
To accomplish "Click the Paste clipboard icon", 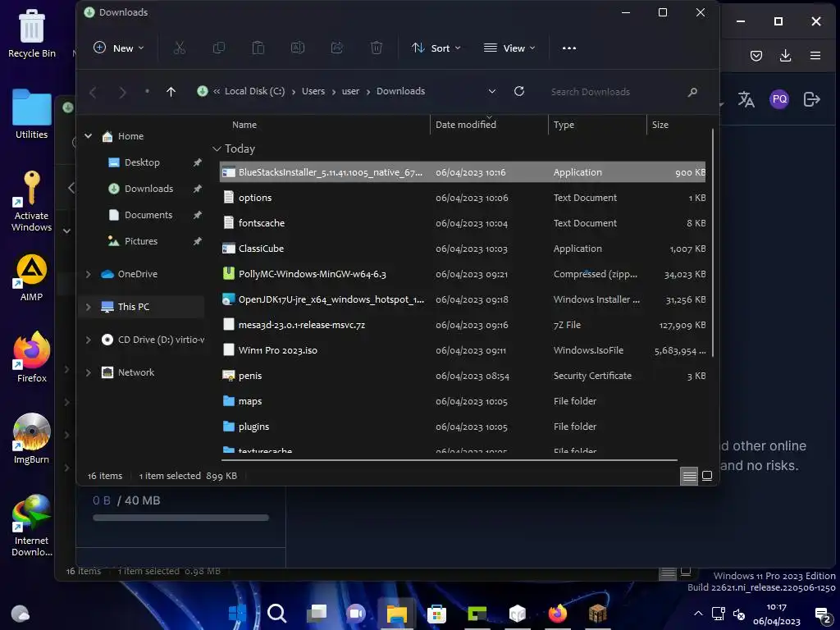I will click(258, 48).
